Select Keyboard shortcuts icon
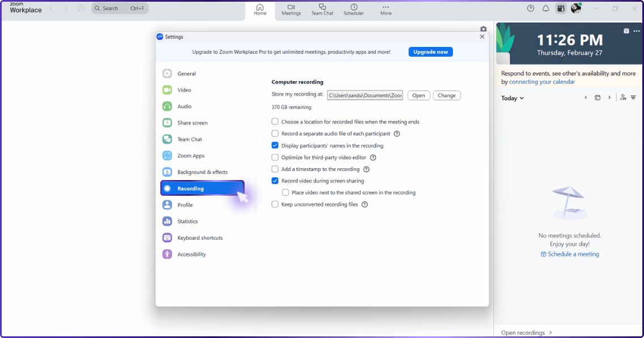The image size is (644, 338). coord(167,238)
